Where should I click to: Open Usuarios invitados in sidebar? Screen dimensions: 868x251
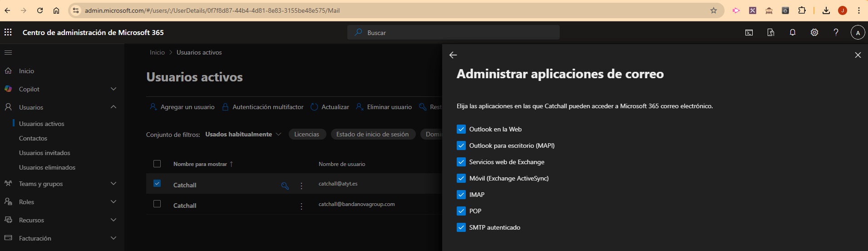point(44,153)
